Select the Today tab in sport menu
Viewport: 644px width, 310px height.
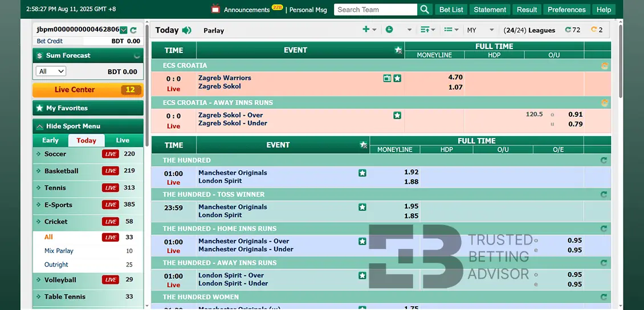(86, 140)
